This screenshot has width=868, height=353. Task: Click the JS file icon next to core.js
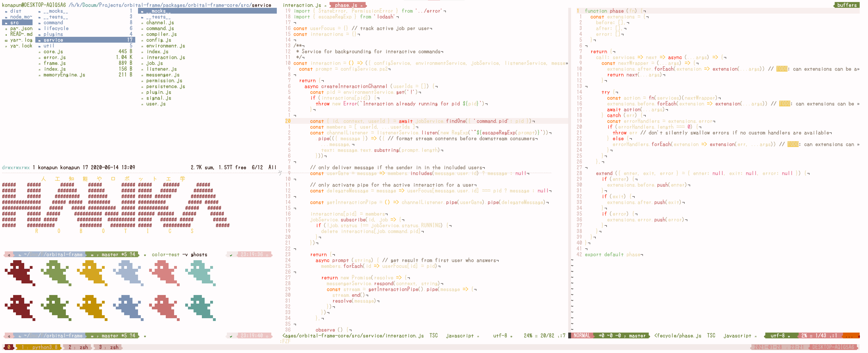(40, 52)
